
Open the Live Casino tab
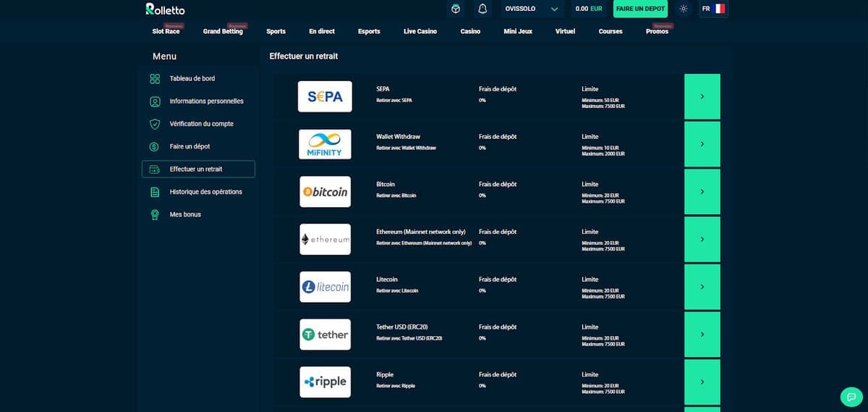point(420,32)
